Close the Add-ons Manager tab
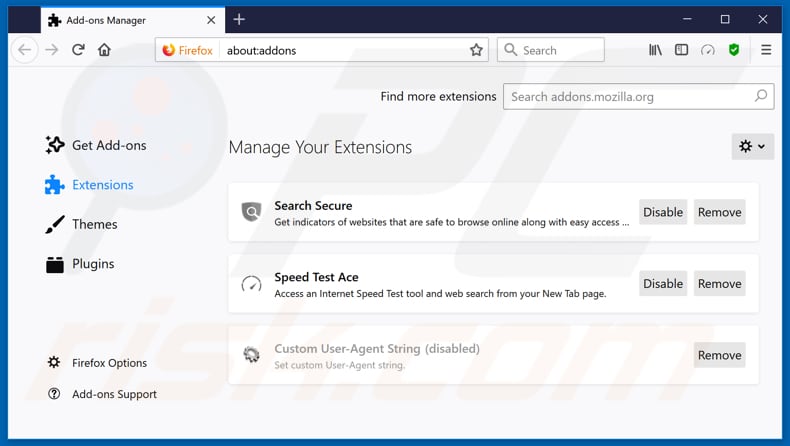 pos(211,20)
